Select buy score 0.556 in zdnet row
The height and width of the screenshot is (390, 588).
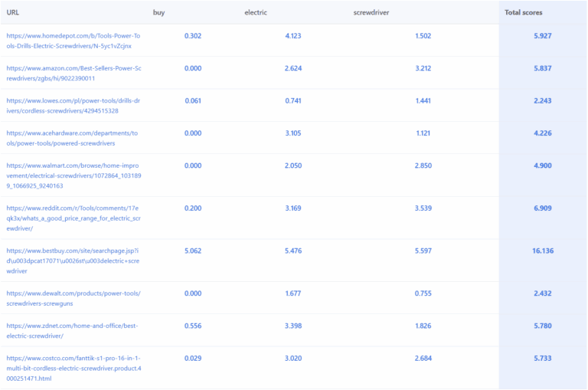193,326
